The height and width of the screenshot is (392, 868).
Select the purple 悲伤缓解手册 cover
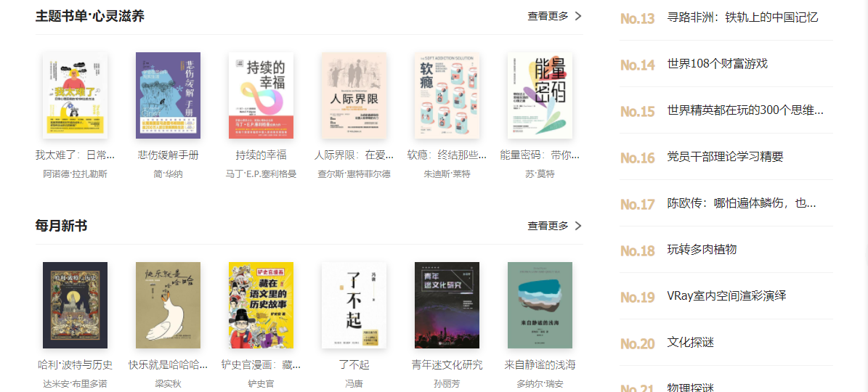click(169, 96)
